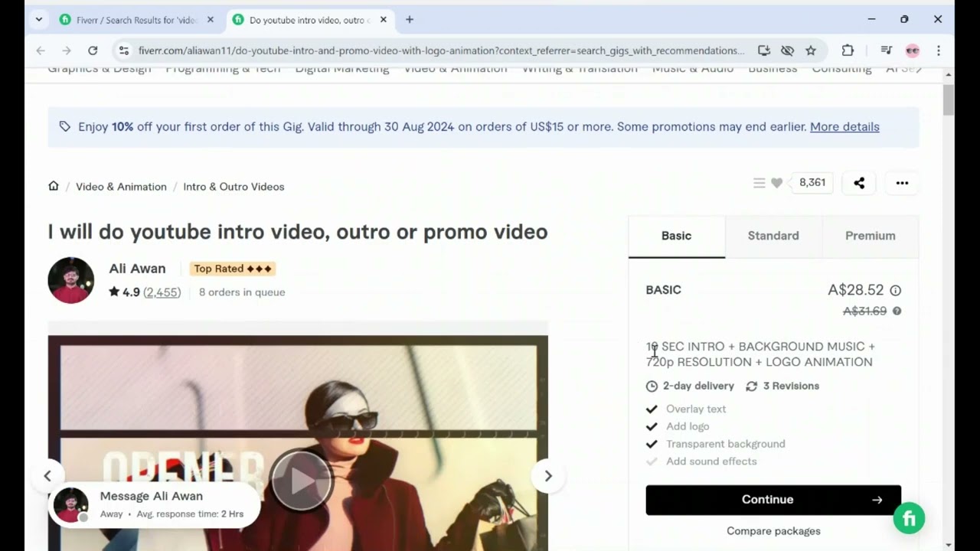Open the Consulting category
Image resolution: width=980 pixels, height=551 pixels.
click(841, 69)
